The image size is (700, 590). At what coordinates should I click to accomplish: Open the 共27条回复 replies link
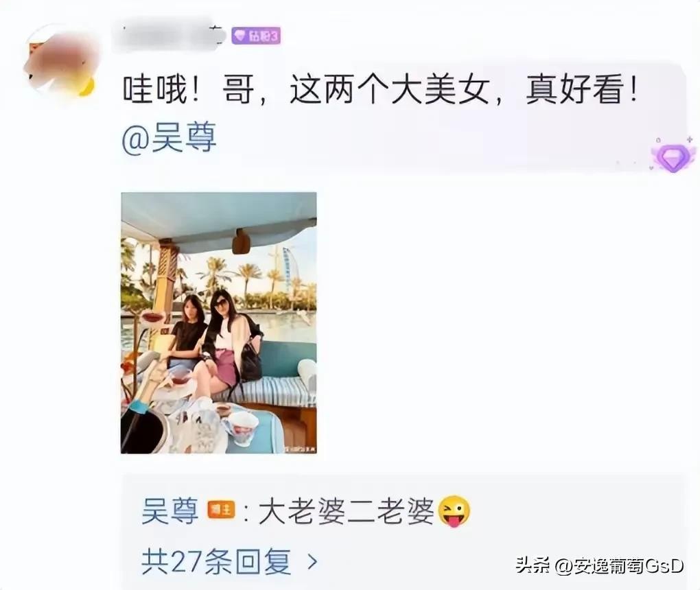click(216, 561)
